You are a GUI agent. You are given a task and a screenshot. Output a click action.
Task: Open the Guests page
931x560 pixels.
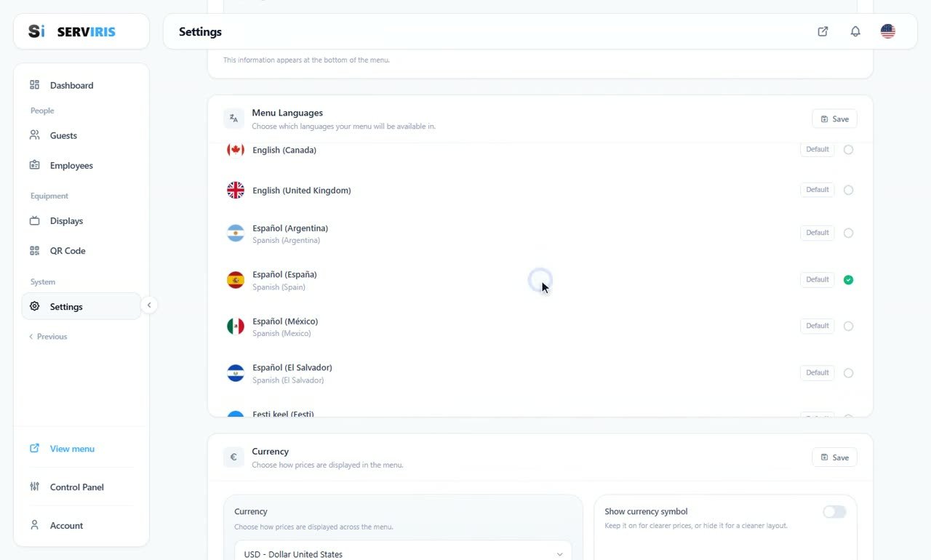tap(81, 135)
